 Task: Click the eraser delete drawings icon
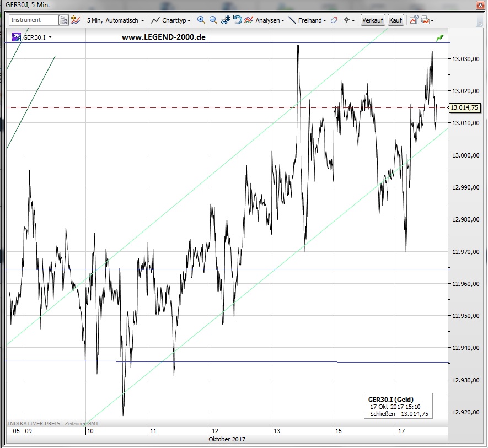[334, 20]
